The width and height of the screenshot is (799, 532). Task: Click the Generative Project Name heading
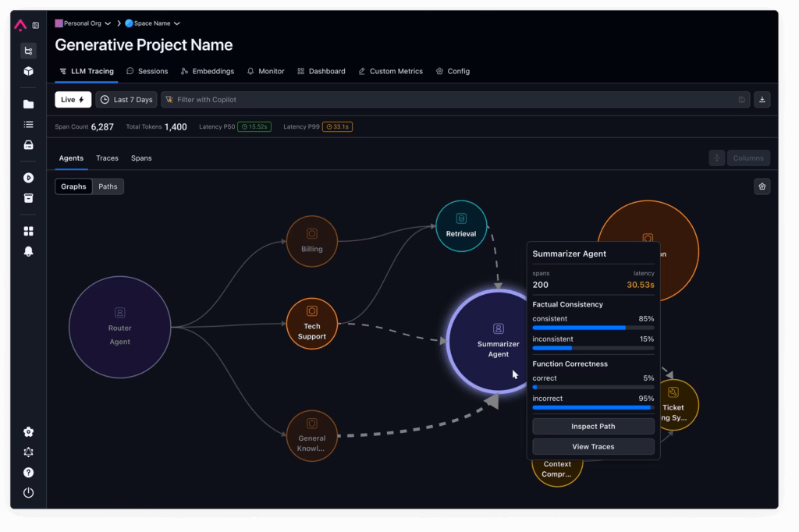coord(144,44)
